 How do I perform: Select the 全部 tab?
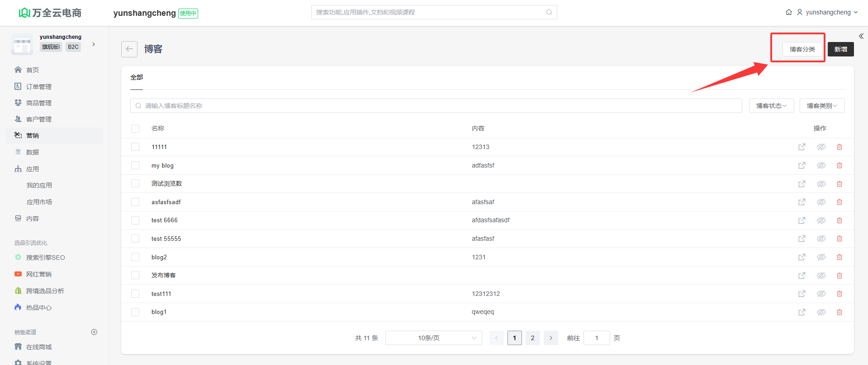click(x=137, y=78)
